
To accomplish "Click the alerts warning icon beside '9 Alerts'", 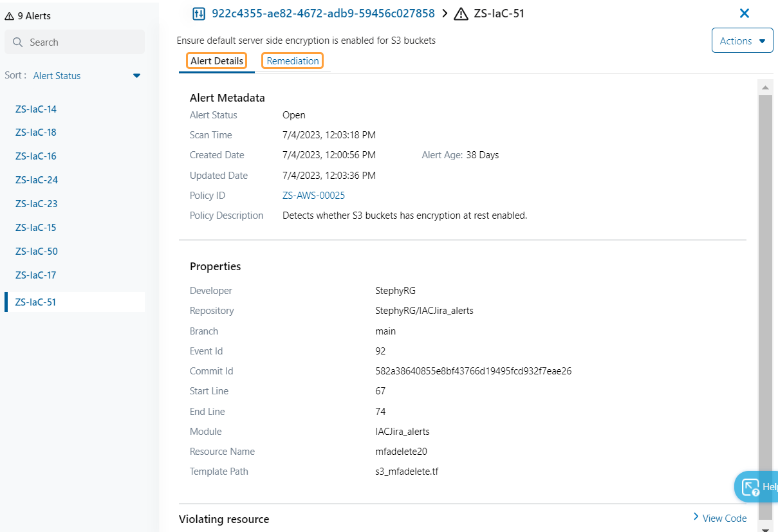I will (9, 15).
